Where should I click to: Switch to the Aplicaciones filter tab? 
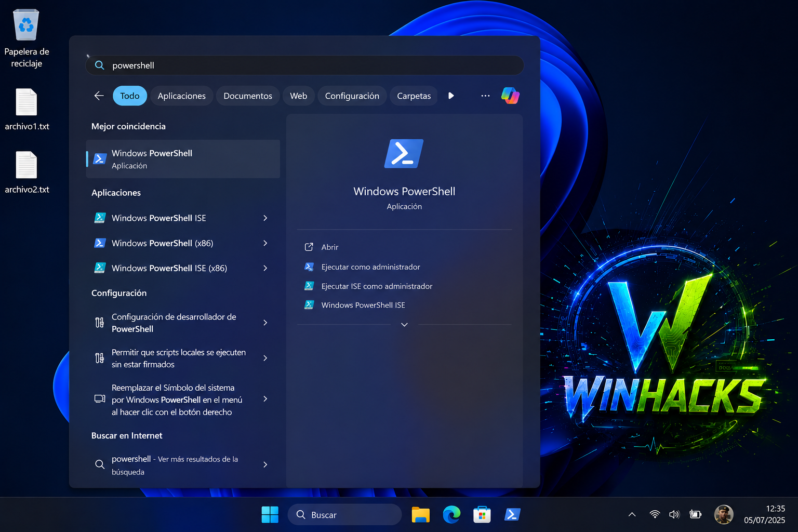point(182,96)
